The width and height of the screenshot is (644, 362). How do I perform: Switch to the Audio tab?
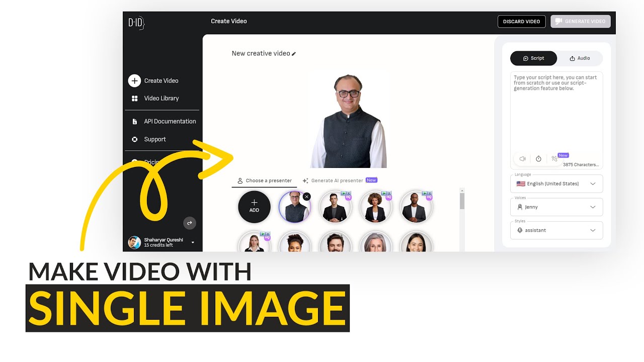[580, 58]
